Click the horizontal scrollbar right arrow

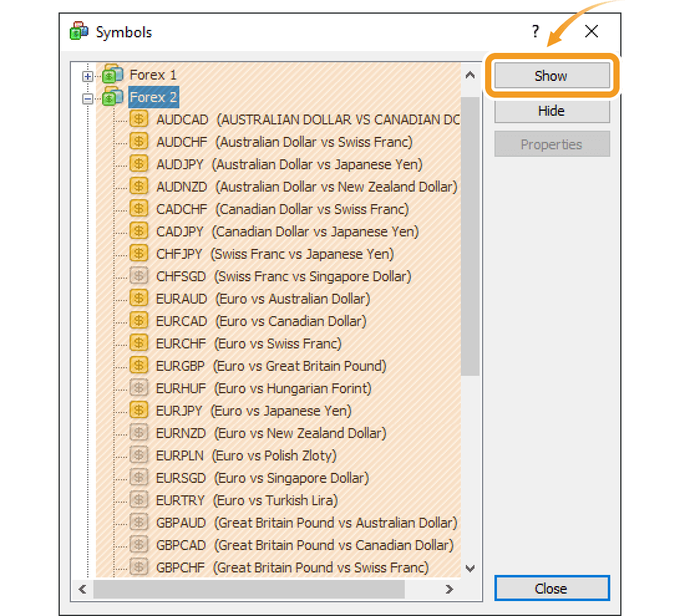click(x=449, y=589)
